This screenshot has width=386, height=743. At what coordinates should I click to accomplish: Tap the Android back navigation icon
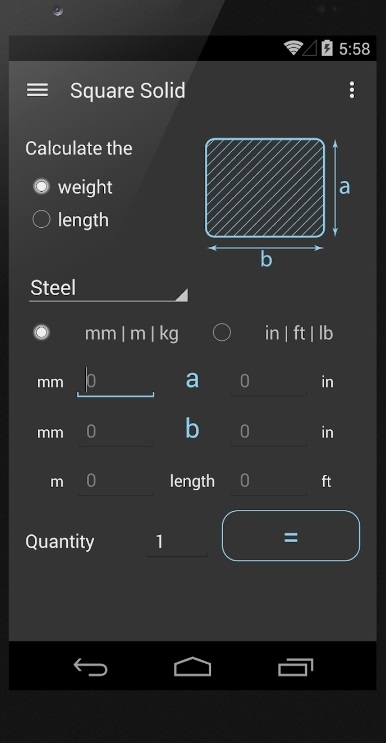click(x=90, y=667)
